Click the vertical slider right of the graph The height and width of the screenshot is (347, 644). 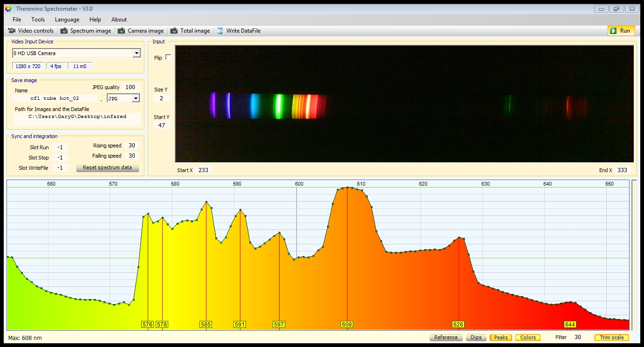634,254
